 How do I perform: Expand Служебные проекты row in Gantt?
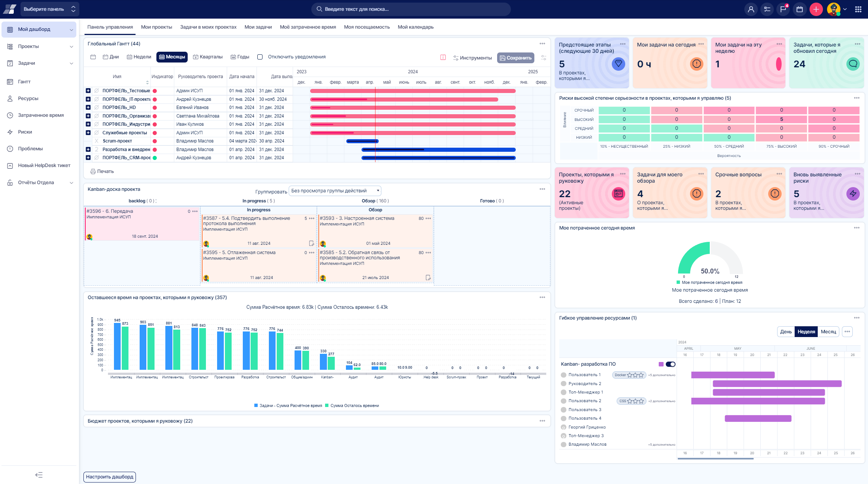[88, 133]
